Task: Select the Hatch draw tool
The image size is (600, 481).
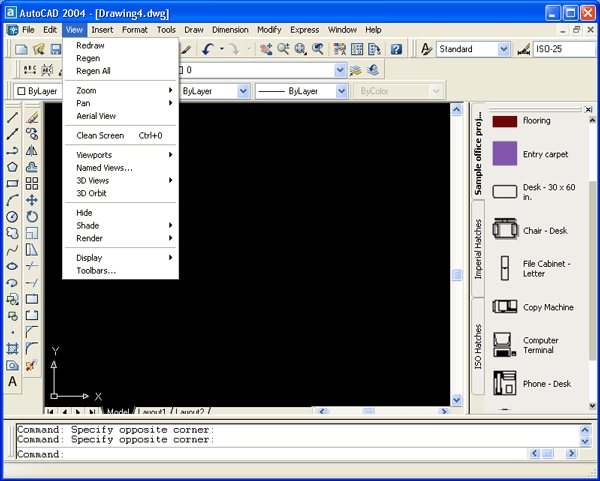Action: click(x=12, y=348)
